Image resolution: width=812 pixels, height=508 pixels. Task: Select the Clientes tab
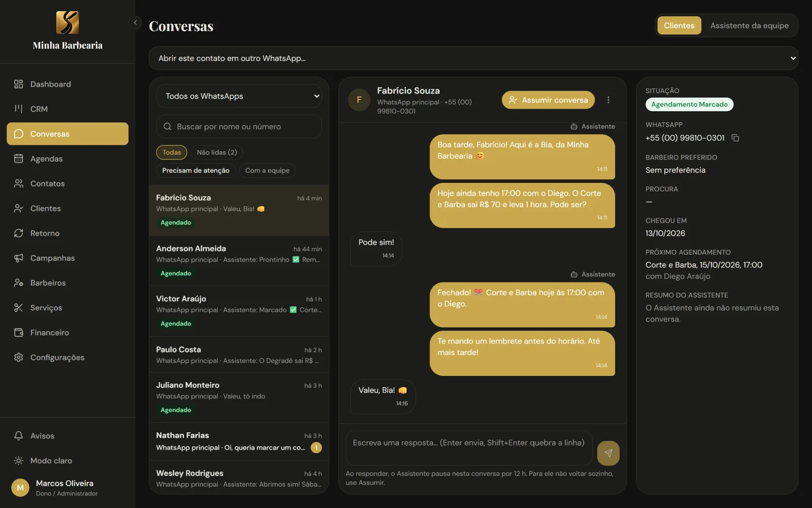coord(679,25)
